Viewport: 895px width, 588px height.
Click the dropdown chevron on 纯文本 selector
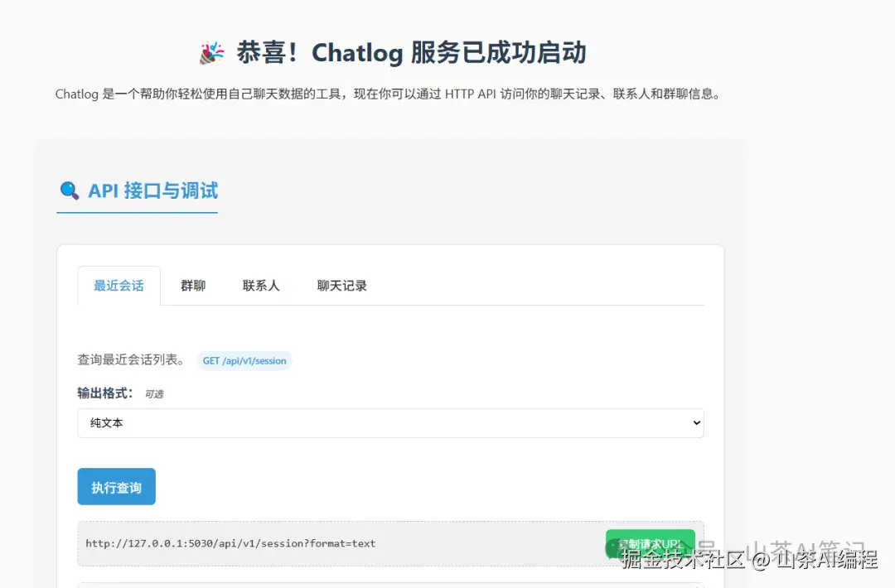[x=696, y=422]
